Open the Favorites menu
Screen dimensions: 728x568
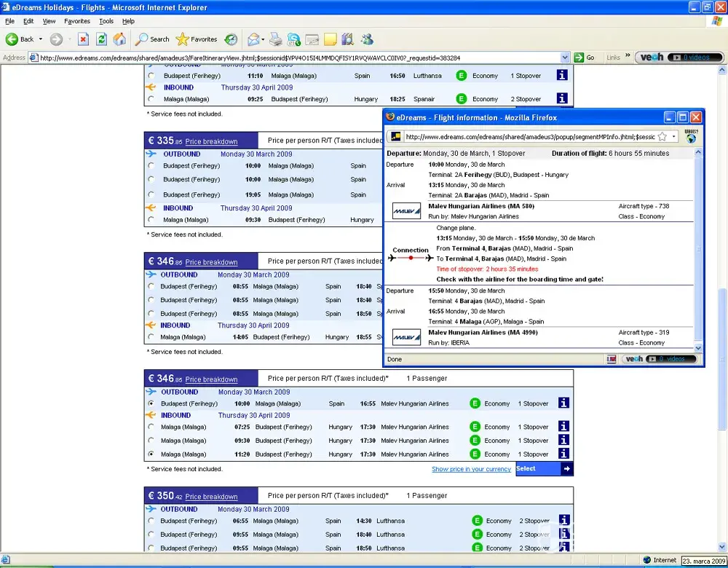pos(76,21)
